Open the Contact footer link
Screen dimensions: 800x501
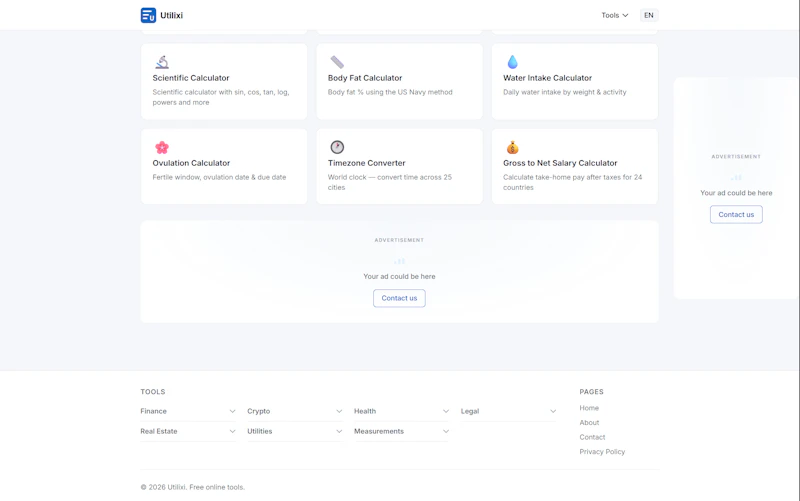[592, 437]
